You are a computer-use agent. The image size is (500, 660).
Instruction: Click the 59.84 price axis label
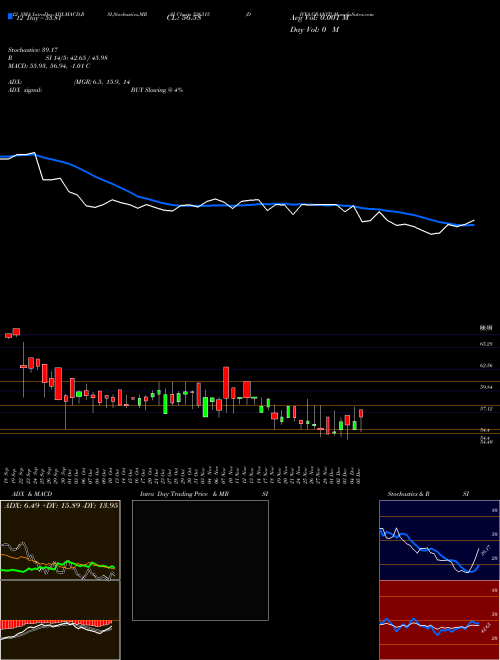pos(486,387)
